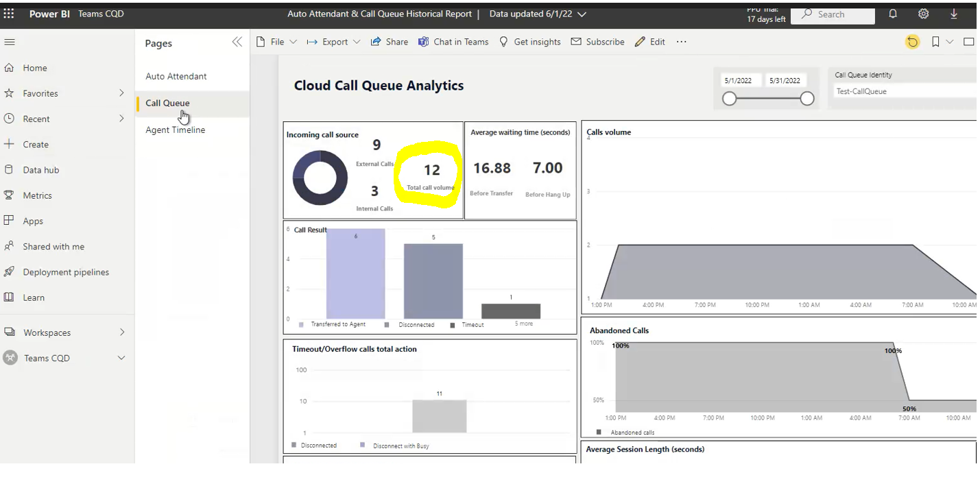
Task: Toggle the hamburger navigation menu
Action: 9,42
